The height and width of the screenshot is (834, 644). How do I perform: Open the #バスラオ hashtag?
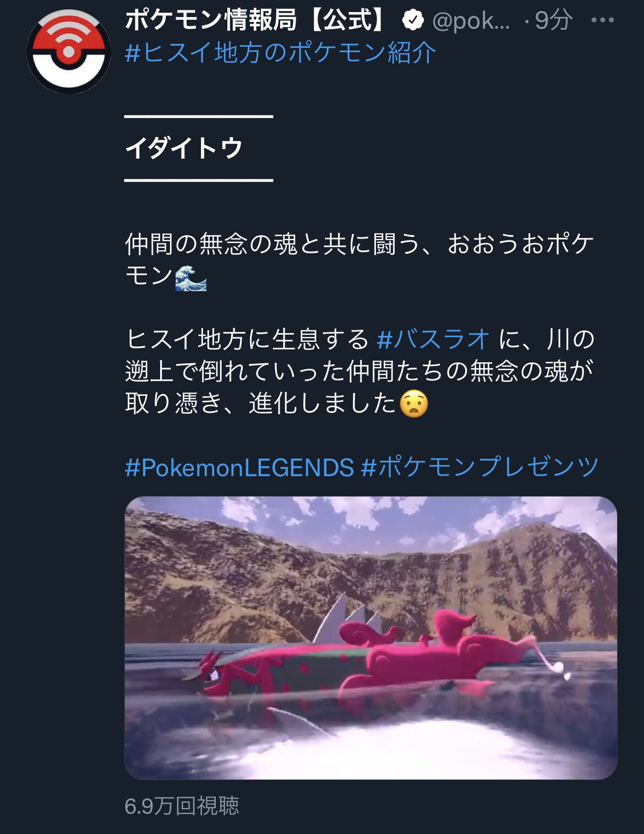pos(433,339)
